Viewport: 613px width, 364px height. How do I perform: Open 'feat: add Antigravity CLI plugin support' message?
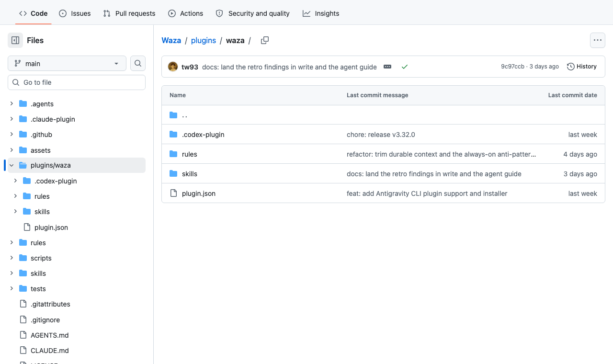pyautogui.click(x=427, y=193)
